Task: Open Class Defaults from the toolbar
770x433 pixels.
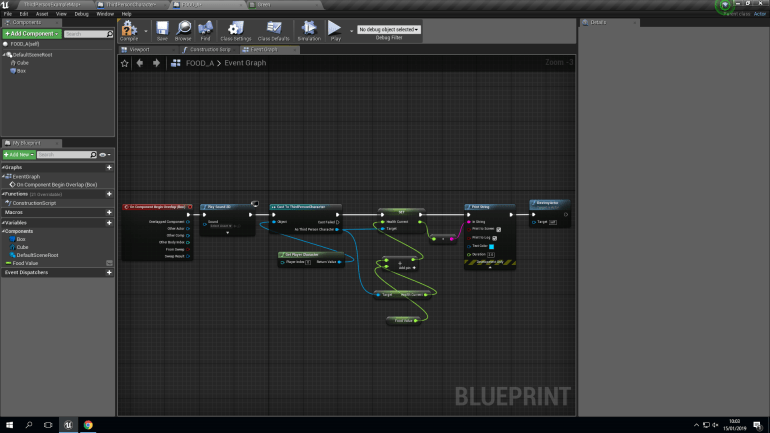Action: (x=274, y=28)
